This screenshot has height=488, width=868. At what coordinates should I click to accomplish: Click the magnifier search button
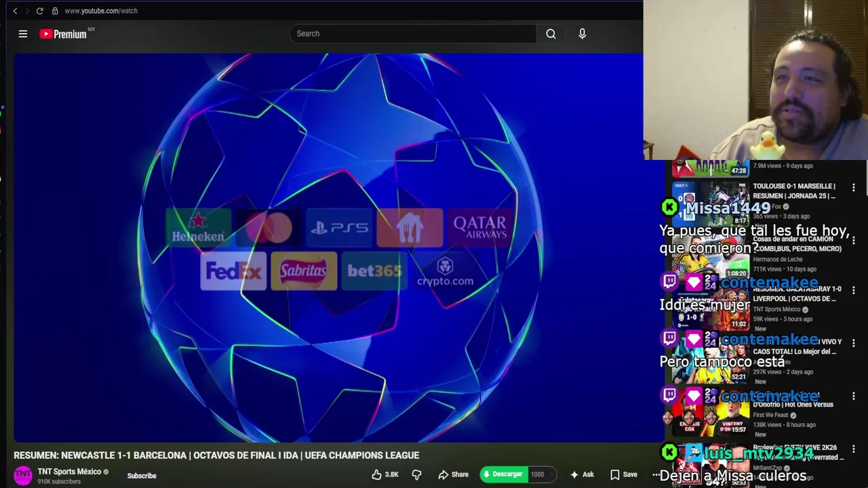(551, 33)
